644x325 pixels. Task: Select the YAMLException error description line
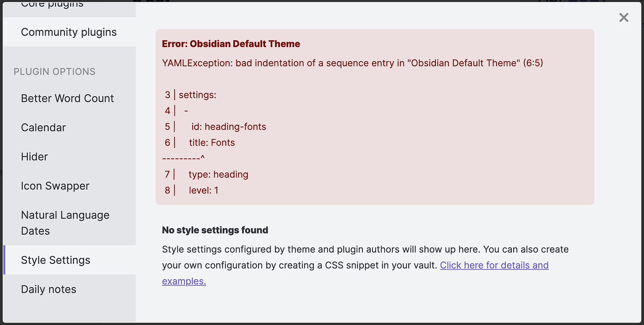click(x=352, y=63)
